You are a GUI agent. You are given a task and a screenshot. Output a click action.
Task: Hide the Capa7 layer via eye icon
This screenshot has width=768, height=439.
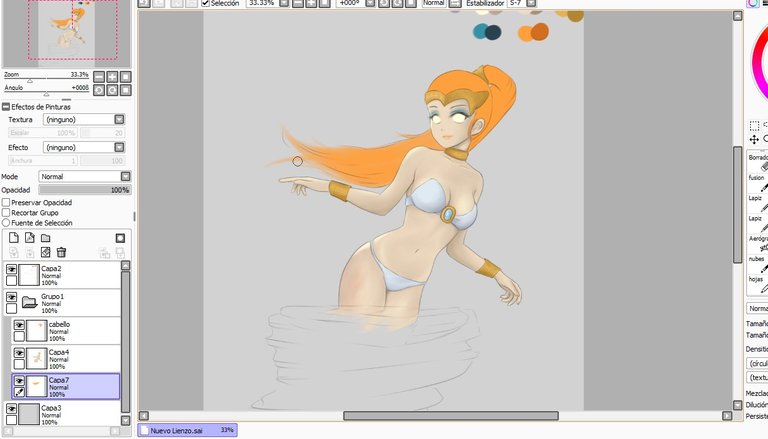pos(19,381)
